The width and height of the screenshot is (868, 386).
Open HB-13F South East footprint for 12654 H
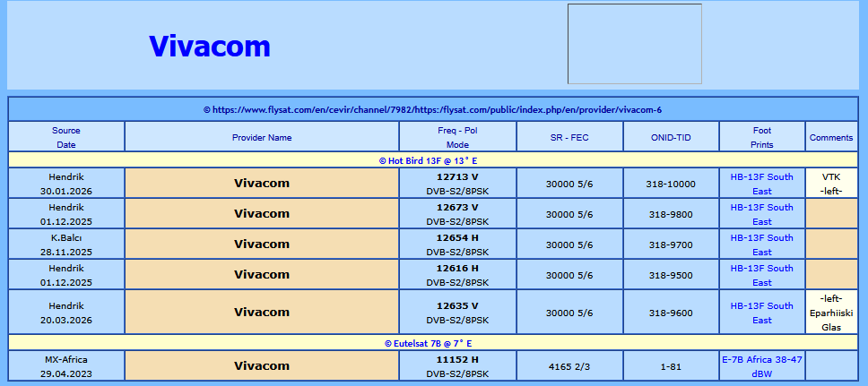tap(761, 245)
